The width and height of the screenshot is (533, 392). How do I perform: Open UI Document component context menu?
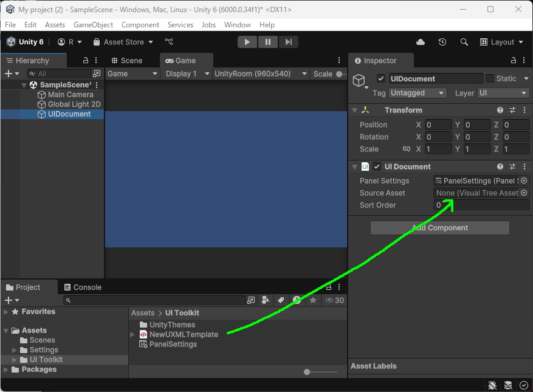[x=524, y=167]
